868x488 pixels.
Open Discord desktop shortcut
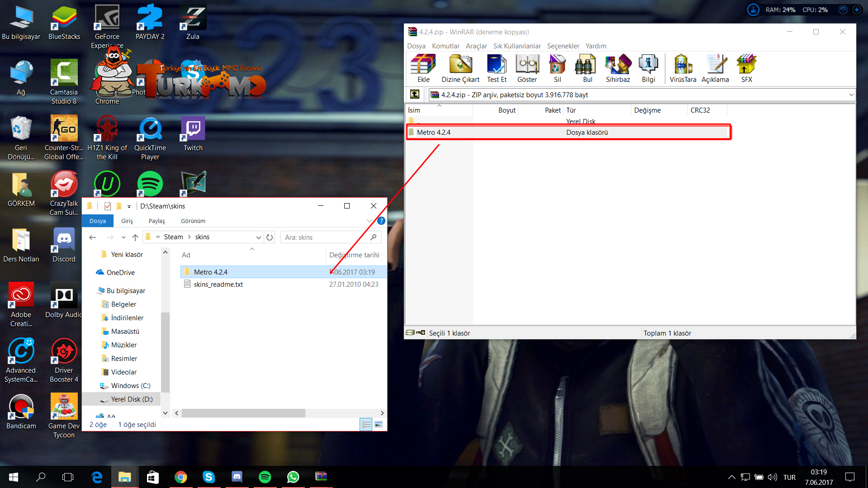pyautogui.click(x=64, y=245)
